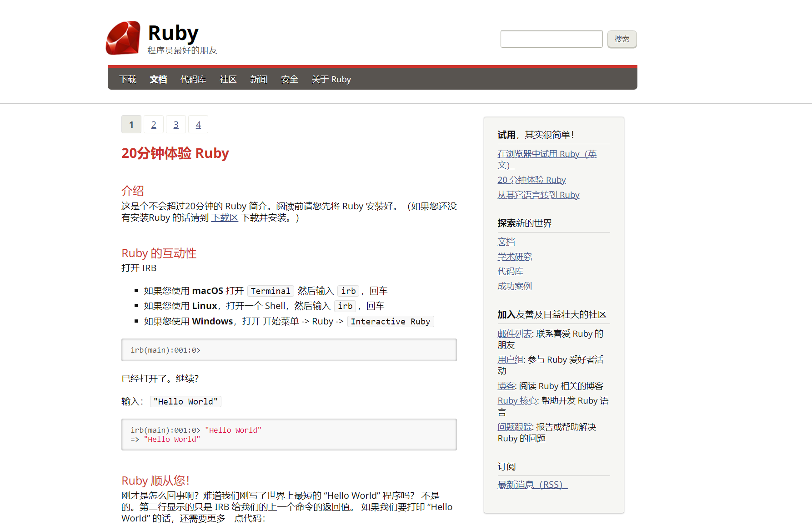Click the 程序员最好的朋友 tagline
This screenshot has height=526, width=812.
[x=182, y=51]
